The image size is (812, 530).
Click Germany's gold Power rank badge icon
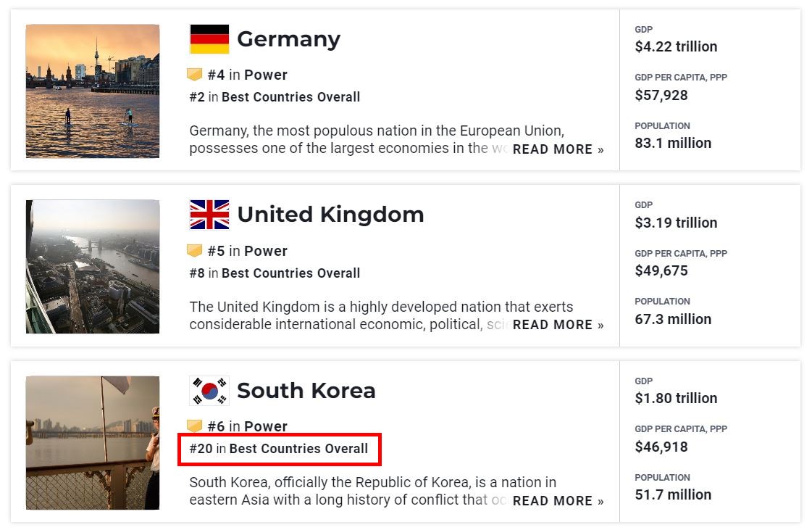[x=194, y=75]
